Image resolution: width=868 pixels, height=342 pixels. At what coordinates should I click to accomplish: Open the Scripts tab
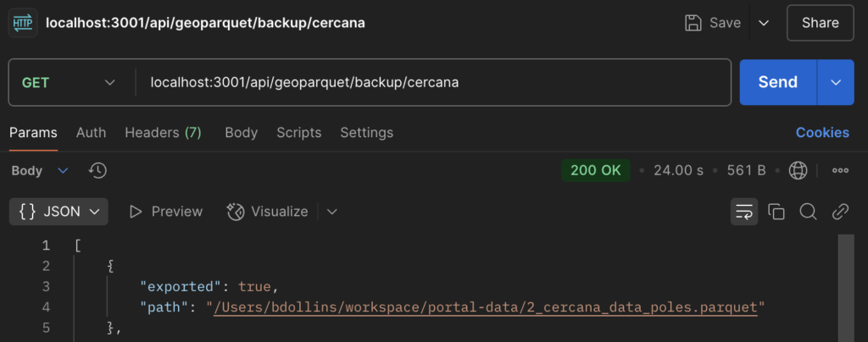tap(299, 133)
